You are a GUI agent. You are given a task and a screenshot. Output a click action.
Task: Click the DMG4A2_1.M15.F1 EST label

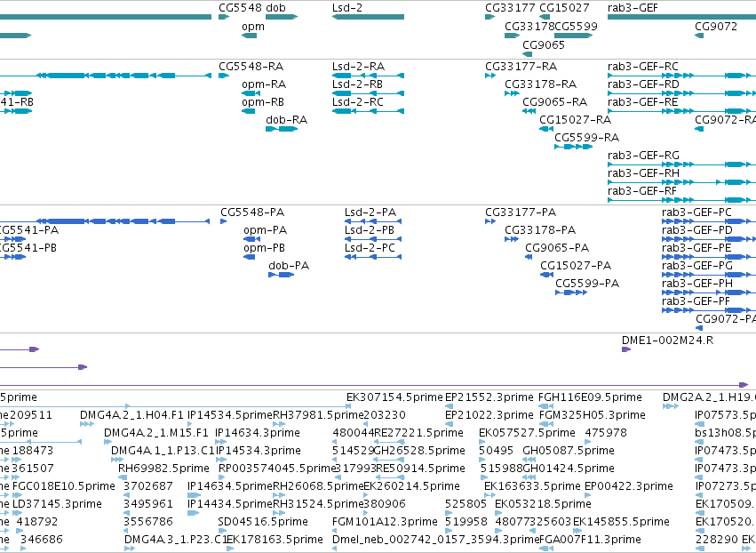point(156,433)
